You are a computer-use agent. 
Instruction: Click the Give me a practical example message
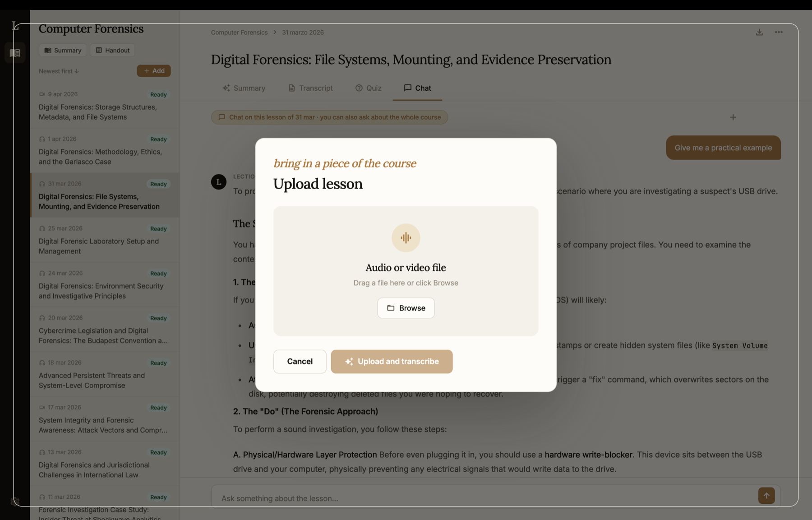click(723, 148)
